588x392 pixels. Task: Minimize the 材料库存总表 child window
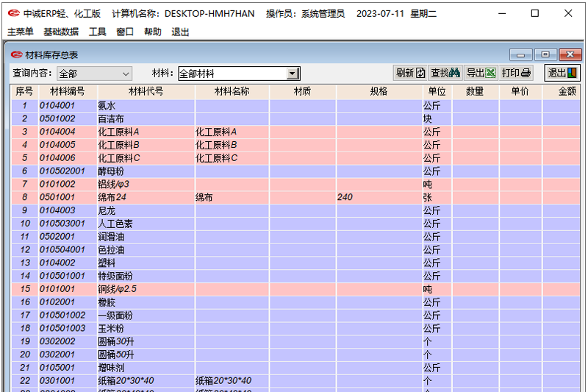520,54
